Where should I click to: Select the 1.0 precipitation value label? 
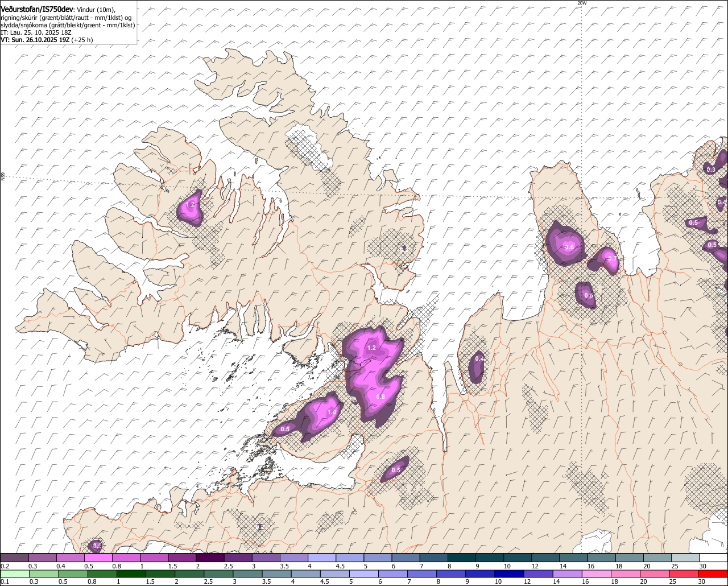(332, 411)
